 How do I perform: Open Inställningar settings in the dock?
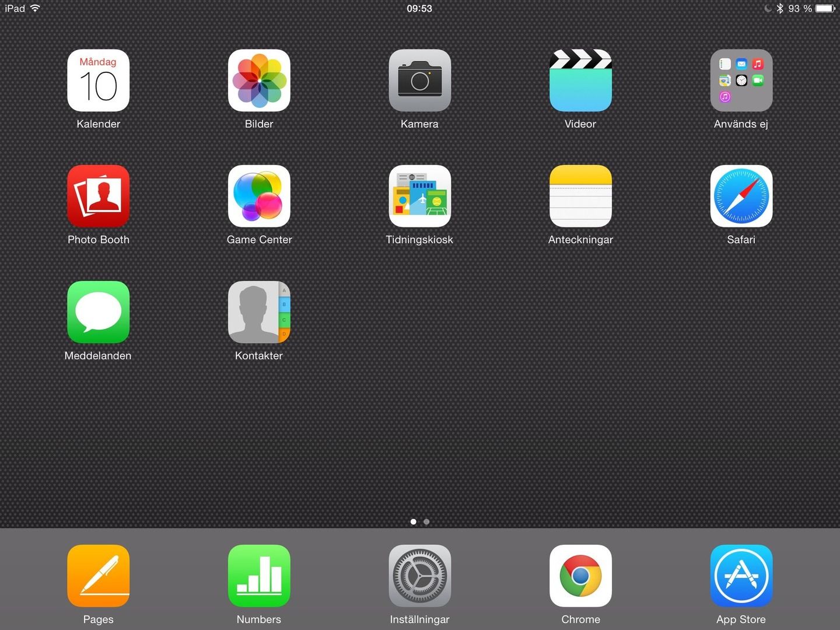(419, 576)
